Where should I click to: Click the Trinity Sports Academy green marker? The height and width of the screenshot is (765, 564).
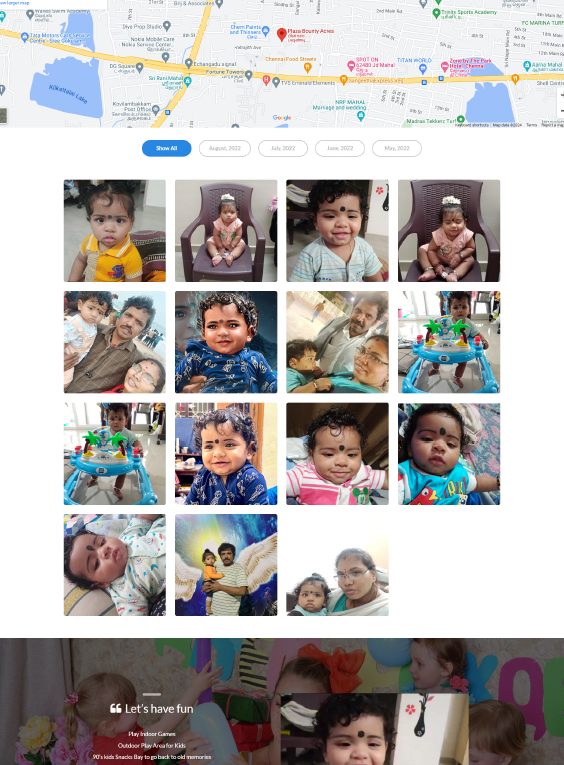[x=437, y=14]
